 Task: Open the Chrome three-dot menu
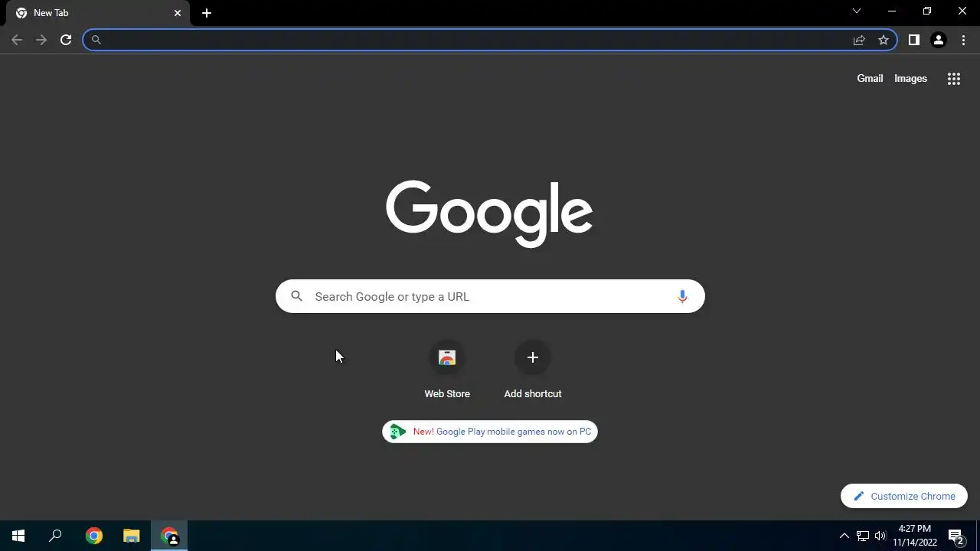tap(963, 40)
